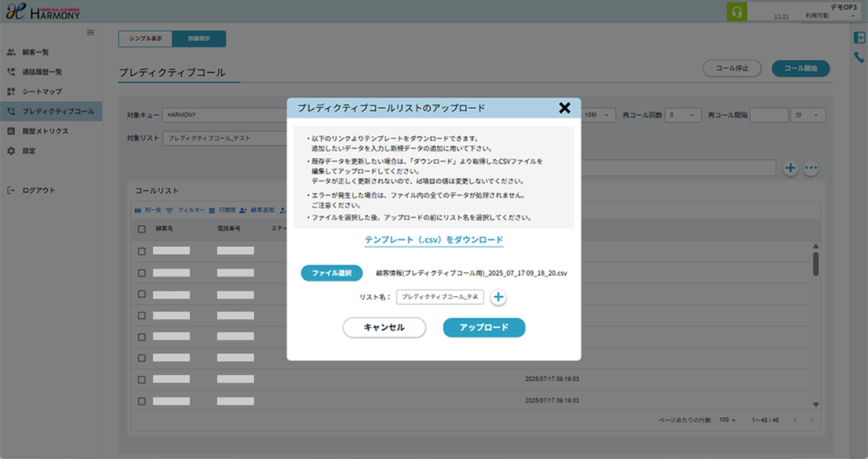Check the first customer row checkbox
This screenshot has width=868, height=459.
click(142, 251)
